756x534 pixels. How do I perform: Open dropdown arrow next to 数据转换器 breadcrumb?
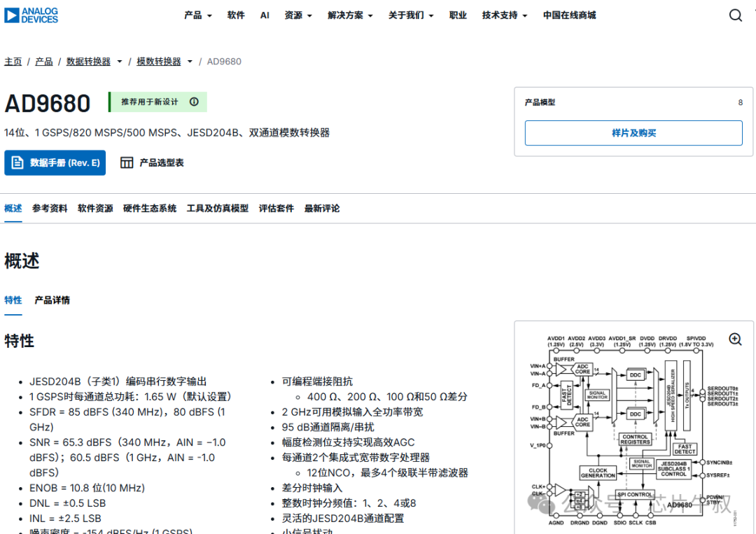(x=119, y=62)
